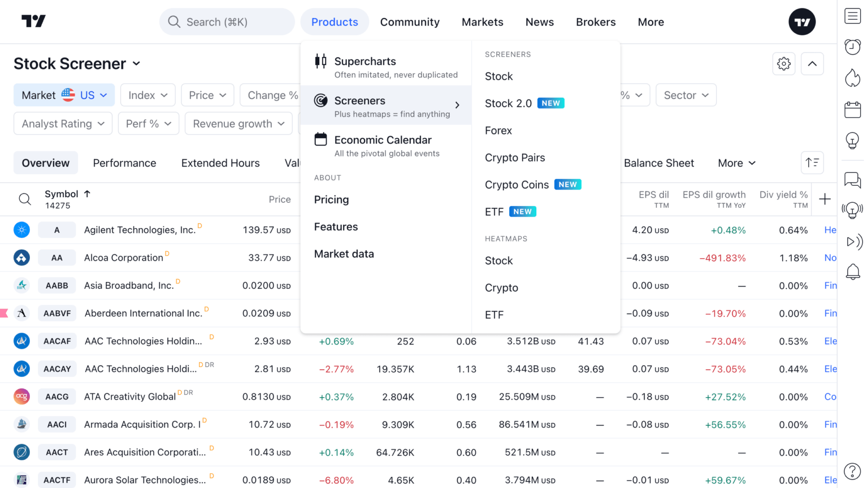868x488 pixels.
Task: Open the Watchlist panel in the right sidebar
Action: coord(852,16)
